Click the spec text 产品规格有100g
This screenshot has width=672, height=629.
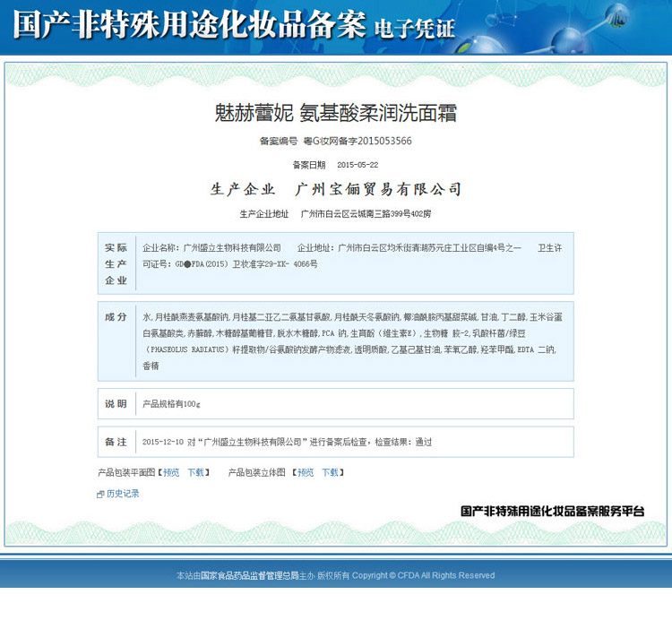click(x=171, y=403)
